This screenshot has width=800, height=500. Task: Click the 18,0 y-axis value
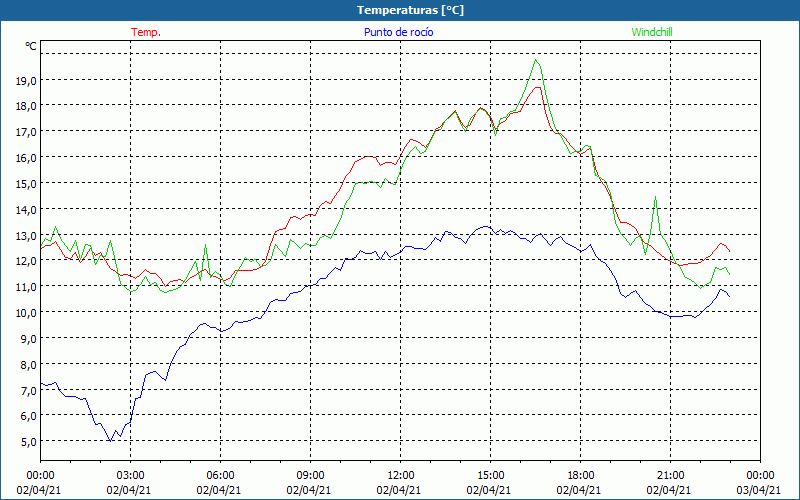click(26, 106)
